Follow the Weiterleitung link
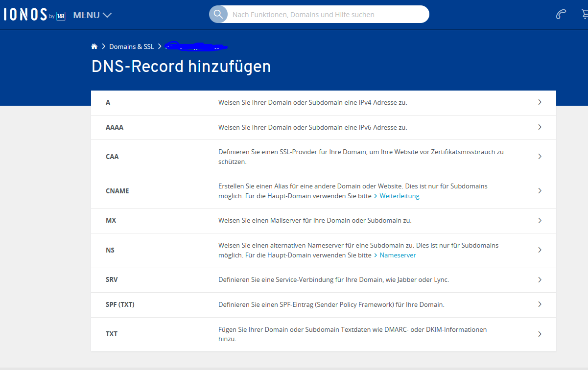The height and width of the screenshot is (370, 588). pyautogui.click(x=399, y=196)
